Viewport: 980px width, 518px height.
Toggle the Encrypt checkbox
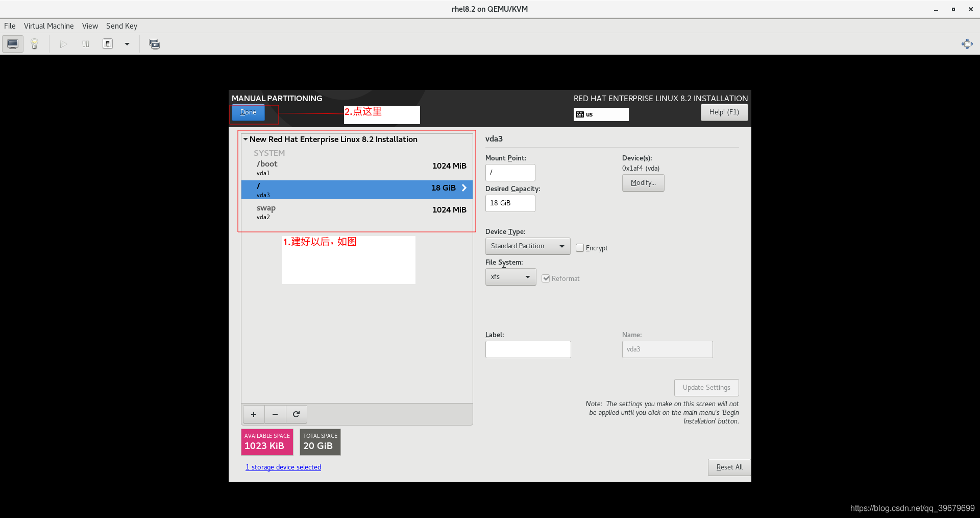[x=580, y=248]
